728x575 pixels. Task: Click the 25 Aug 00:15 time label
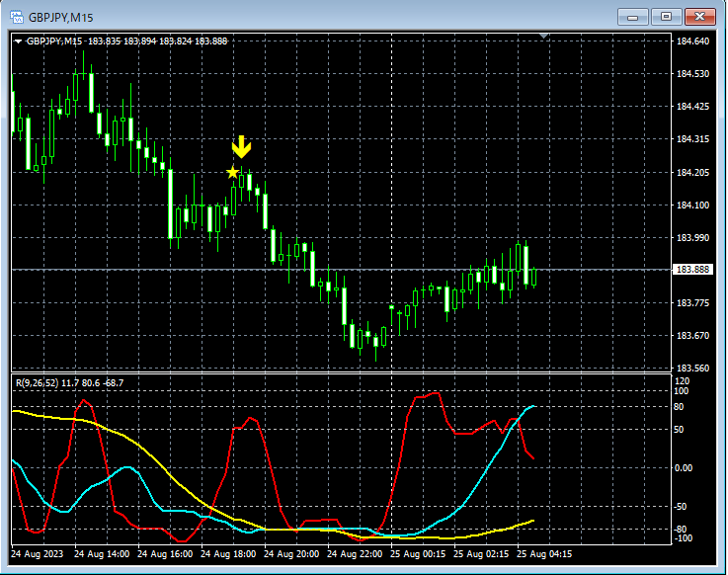(418, 553)
